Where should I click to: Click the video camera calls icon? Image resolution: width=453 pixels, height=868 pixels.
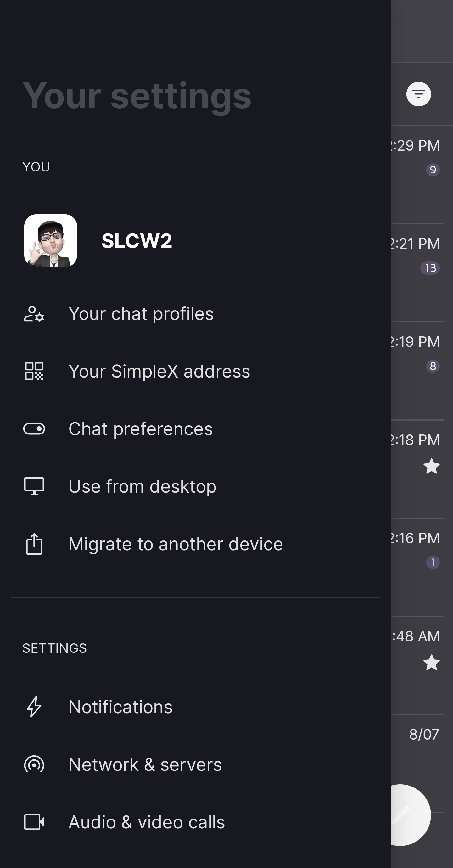(34, 822)
